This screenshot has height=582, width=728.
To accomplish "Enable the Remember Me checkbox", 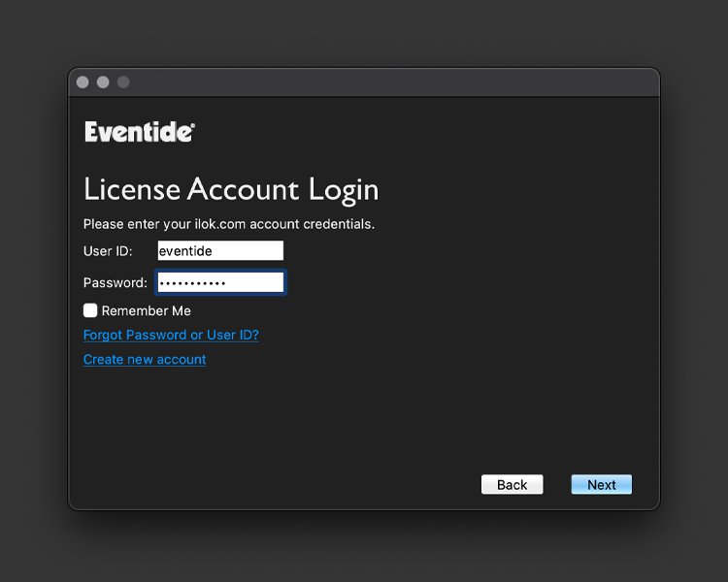I will tap(90, 310).
